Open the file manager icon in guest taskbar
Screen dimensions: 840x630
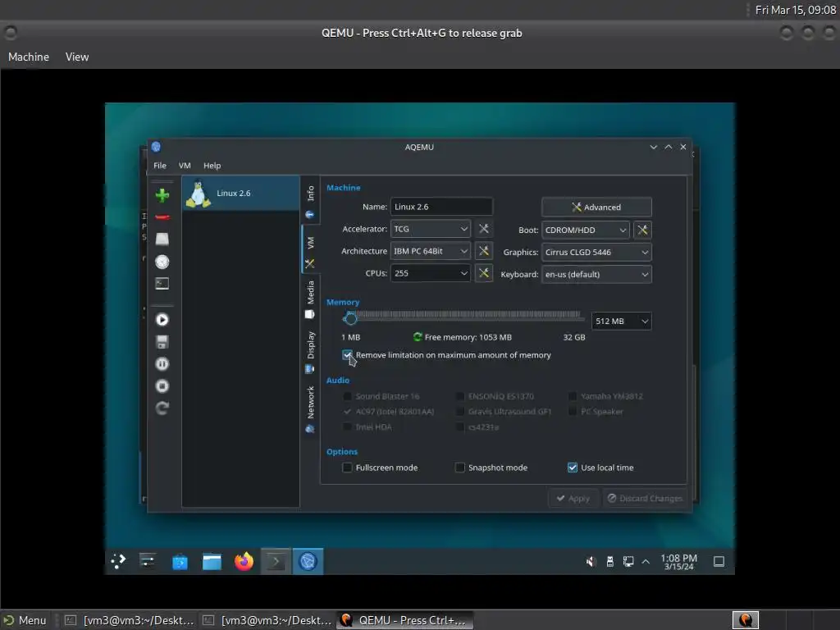[212, 561]
